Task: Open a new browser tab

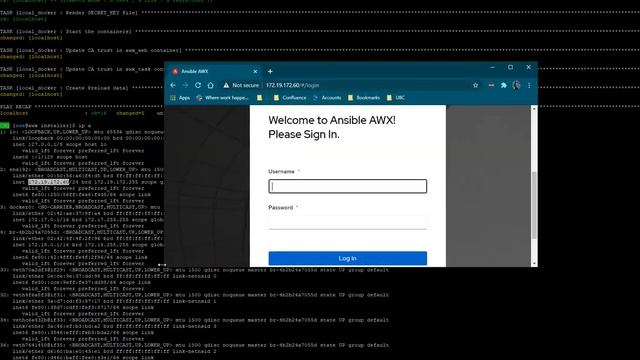Action: click(270, 71)
